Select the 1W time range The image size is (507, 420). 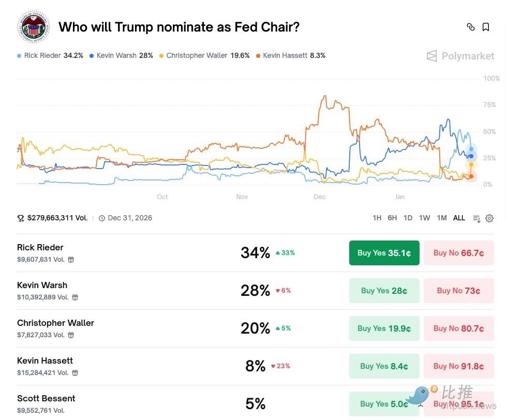pyautogui.click(x=424, y=218)
